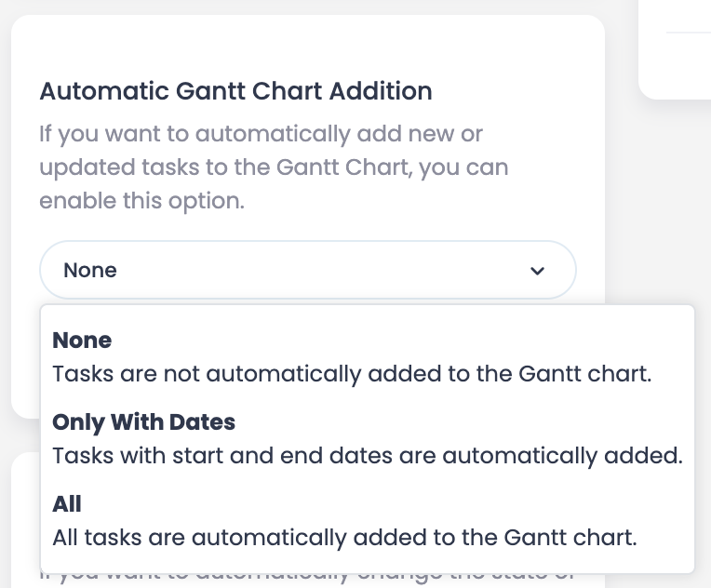Click "All tasks are automatically added" description
The width and height of the screenshot is (711, 588).
[x=344, y=538]
